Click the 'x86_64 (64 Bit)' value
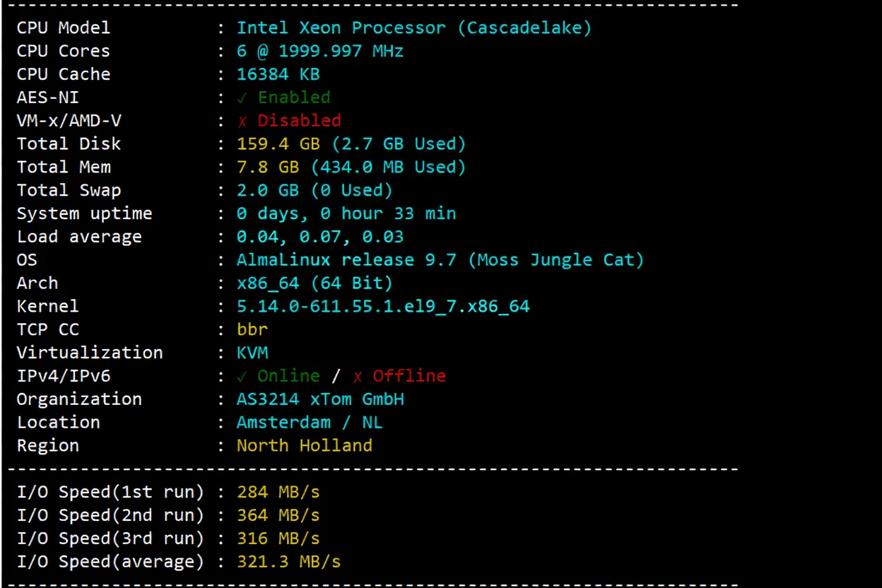This screenshot has height=588, width=882. 314,284
